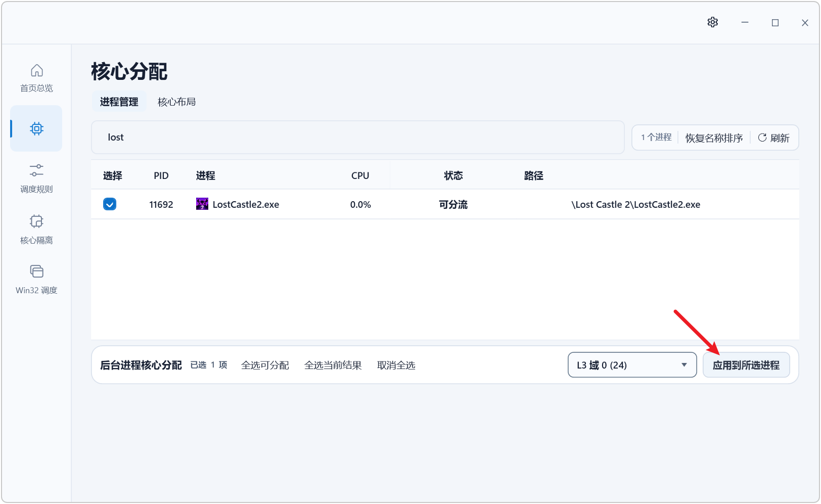The image size is (821, 504).
Task: Click the 0.0% CPU value
Action: 360,204
